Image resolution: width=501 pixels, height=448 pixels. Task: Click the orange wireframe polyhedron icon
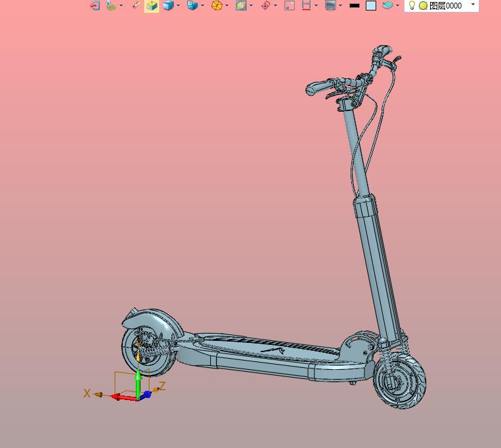[x=217, y=5]
